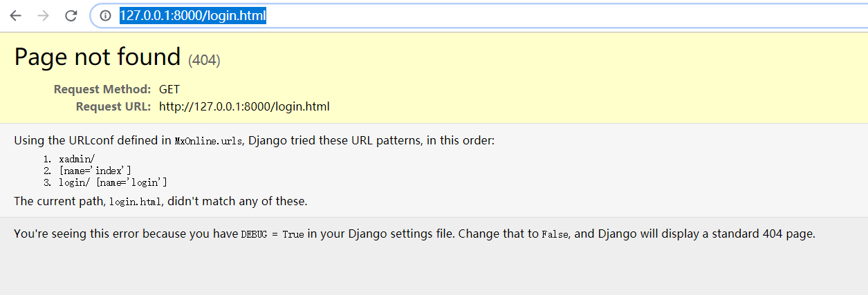Click the GET request method value
Screen dimensions: 868x295
[169, 89]
